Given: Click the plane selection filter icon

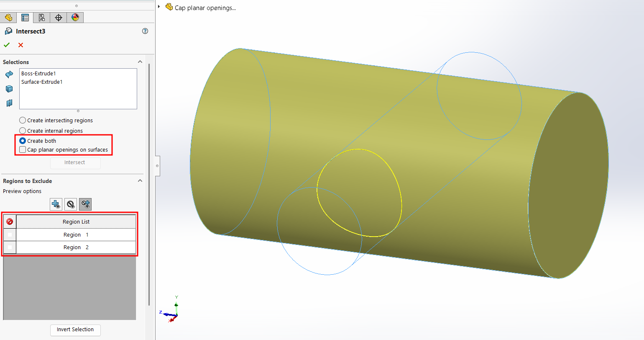Looking at the screenshot, I should 9,103.
